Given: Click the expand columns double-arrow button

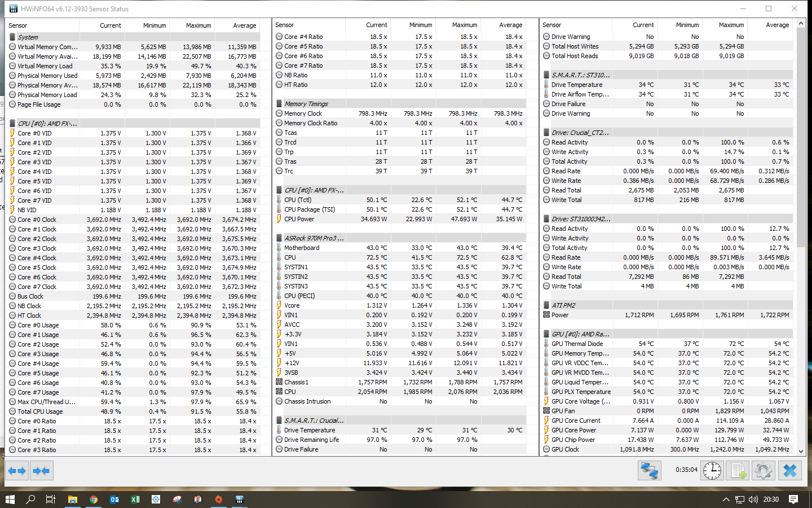Looking at the screenshot, I should coord(17,471).
